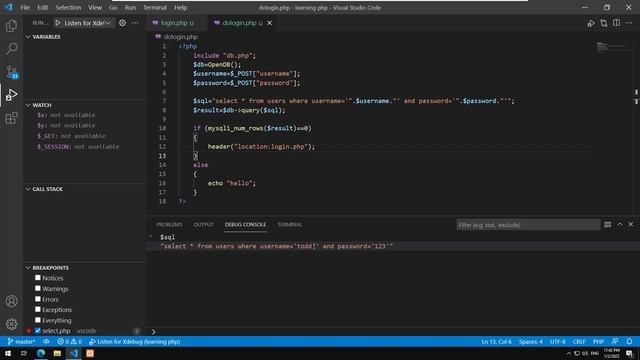Image resolution: width=640 pixels, height=360 pixels.
Task: Click the master branch indicator
Action: (21, 342)
